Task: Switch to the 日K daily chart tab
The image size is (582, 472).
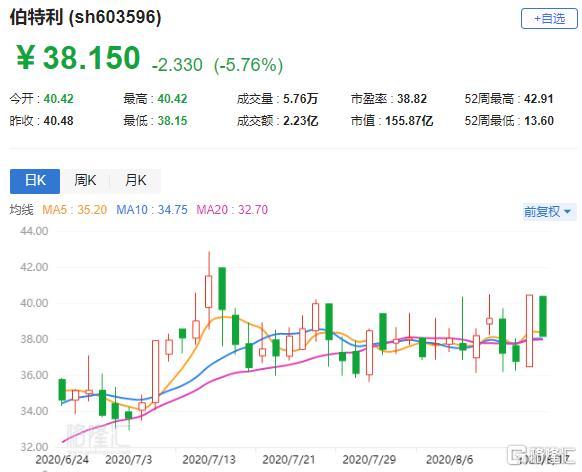Action: click(x=35, y=181)
